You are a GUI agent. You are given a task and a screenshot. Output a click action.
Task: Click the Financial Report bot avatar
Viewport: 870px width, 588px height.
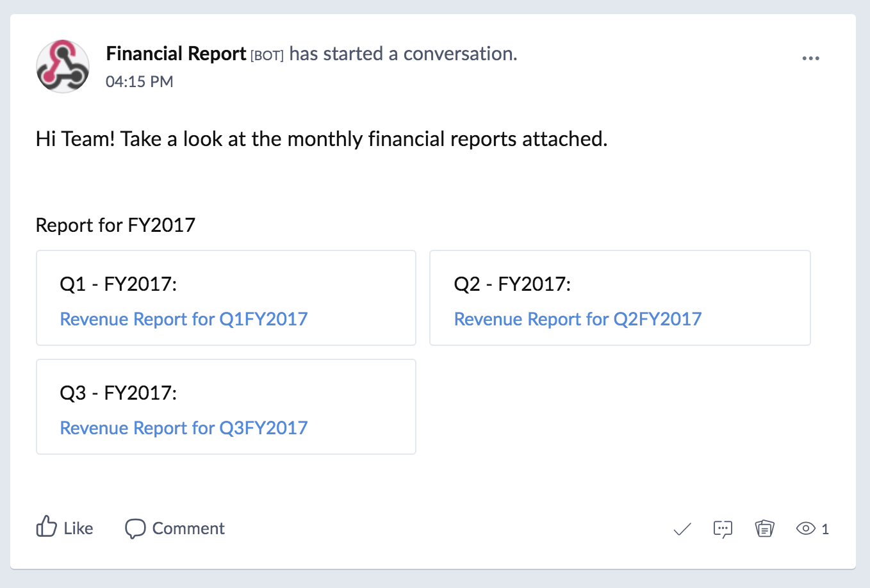coord(63,67)
